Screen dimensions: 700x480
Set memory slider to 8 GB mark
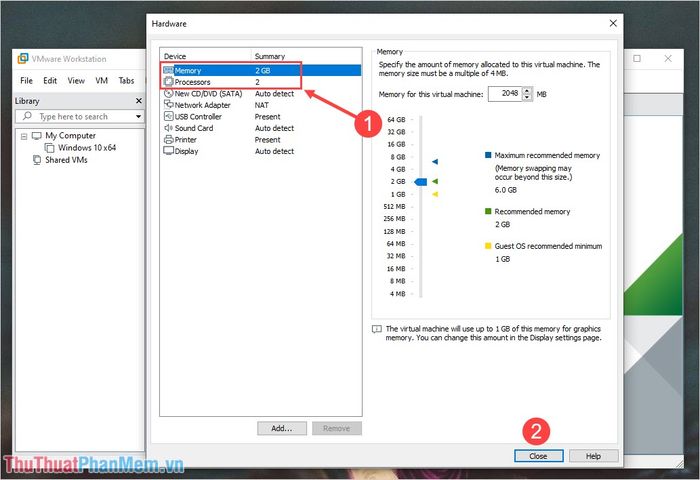coord(421,157)
